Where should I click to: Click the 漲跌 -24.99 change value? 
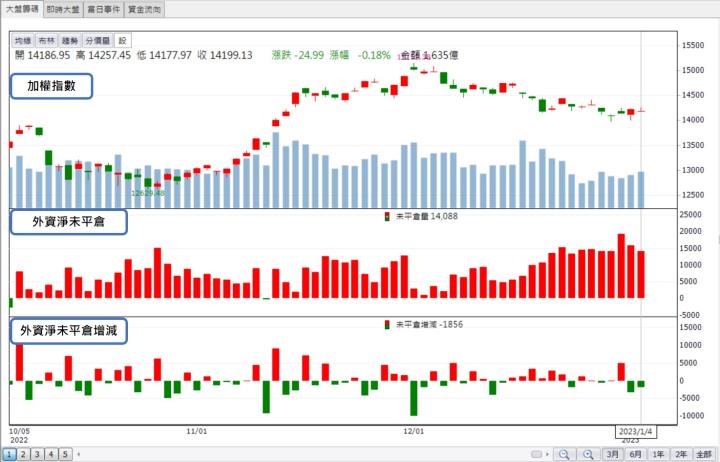tap(298, 56)
